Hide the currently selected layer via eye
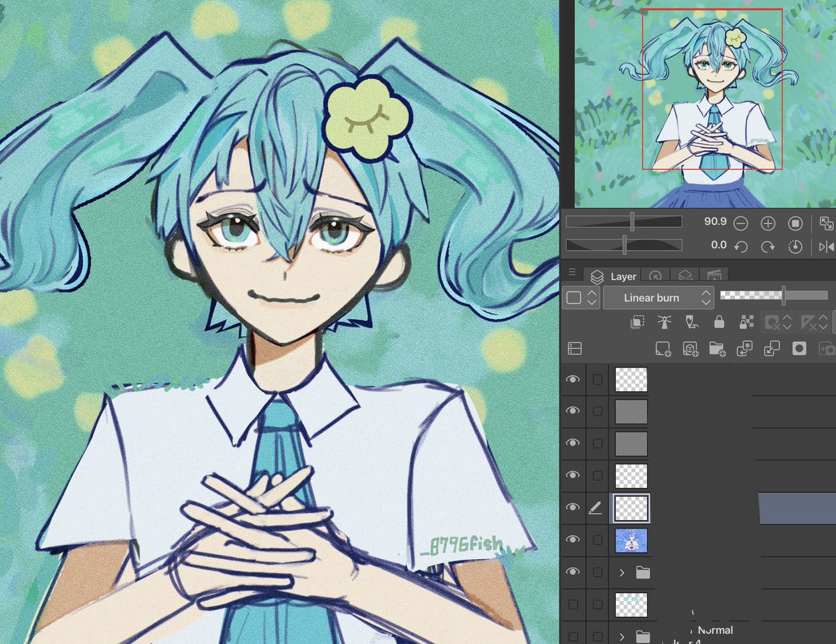This screenshot has width=836, height=644. click(x=573, y=508)
